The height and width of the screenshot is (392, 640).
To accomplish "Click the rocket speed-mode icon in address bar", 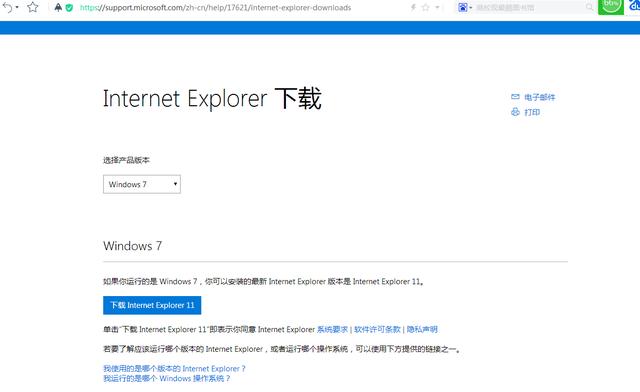I will (x=58, y=7).
